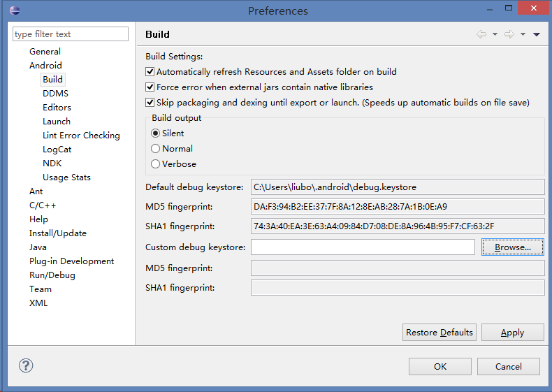The width and height of the screenshot is (552, 392).
Task: Toggle Skip packaging and dexing checkbox
Action: [150, 103]
